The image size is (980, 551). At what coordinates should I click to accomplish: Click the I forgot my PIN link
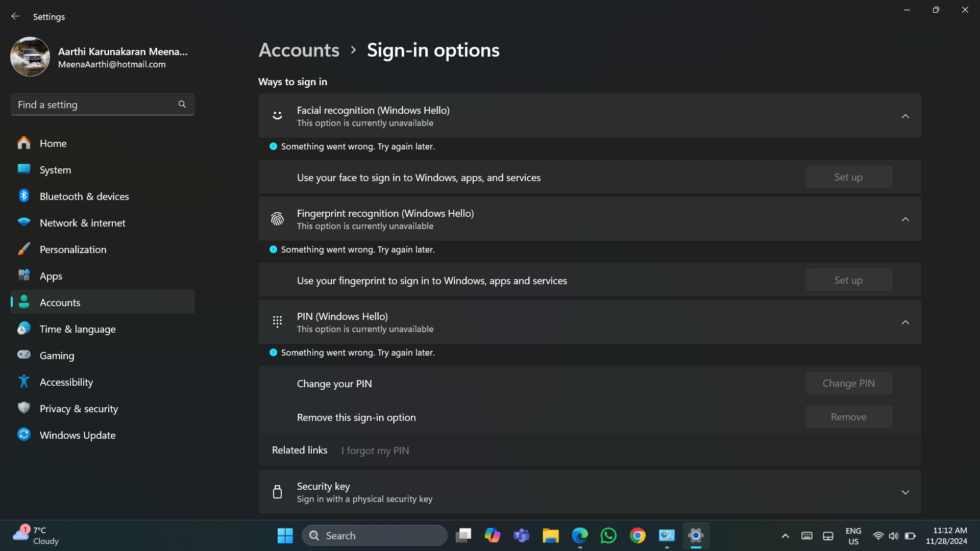(x=375, y=450)
